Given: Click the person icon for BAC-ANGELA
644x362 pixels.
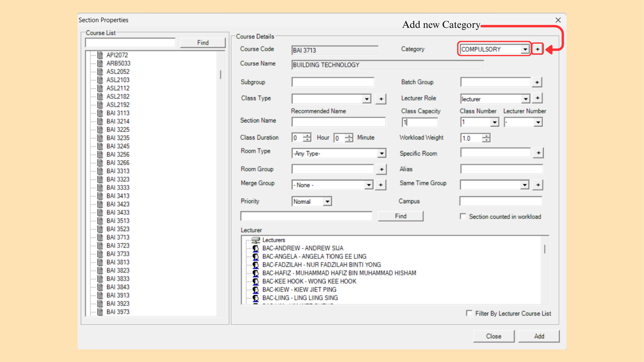Looking at the screenshot, I should point(256,257).
